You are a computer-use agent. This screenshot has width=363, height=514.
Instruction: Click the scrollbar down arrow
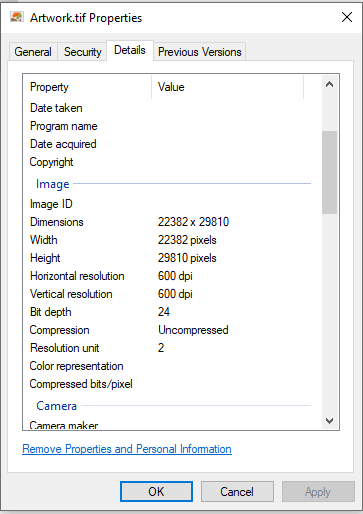(x=329, y=421)
